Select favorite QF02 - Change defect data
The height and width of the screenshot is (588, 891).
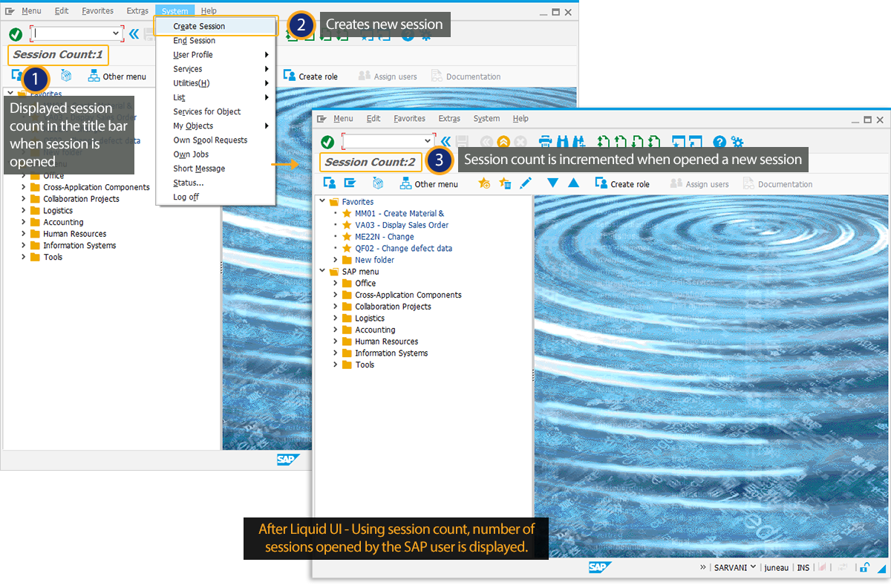point(403,248)
